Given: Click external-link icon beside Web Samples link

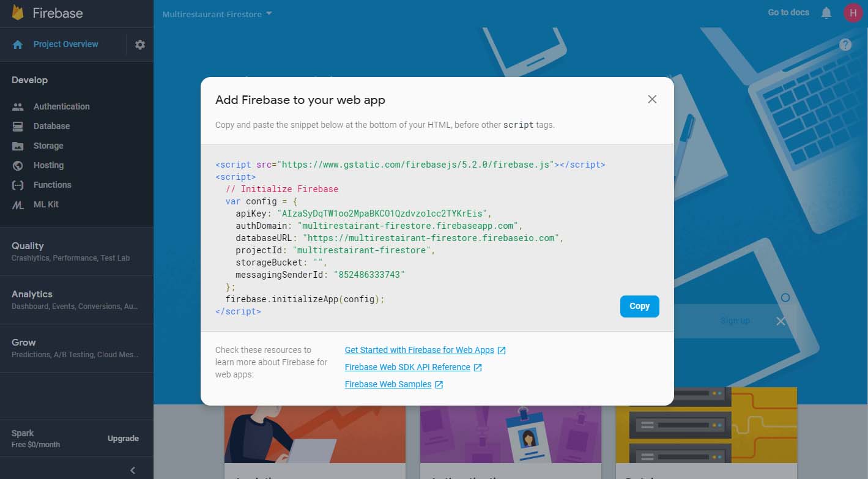Looking at the screenshot, I should 439,385.
